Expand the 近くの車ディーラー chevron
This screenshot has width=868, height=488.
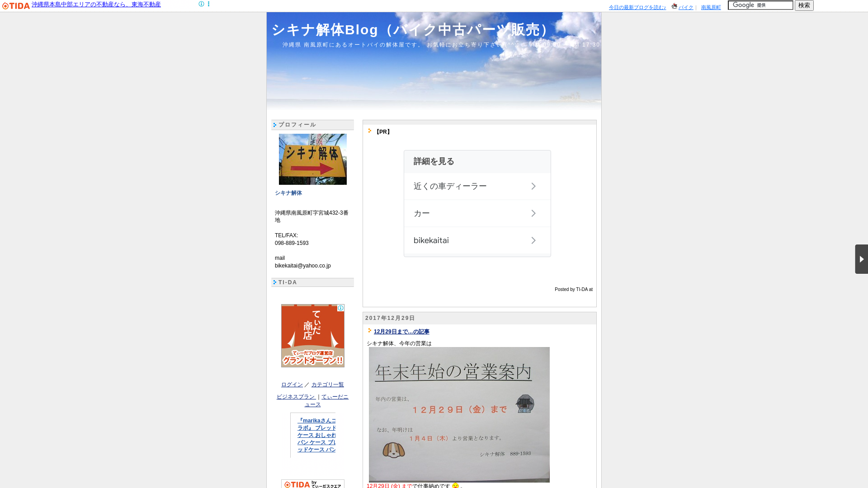(533, 186)
